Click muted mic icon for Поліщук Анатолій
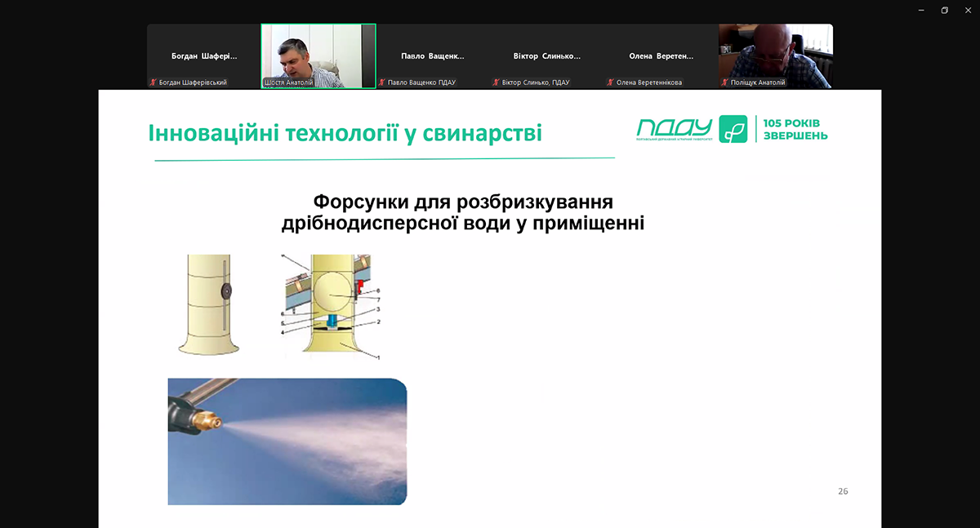The height and width of the screenshot is (528, 980). [x=724, y=82]
